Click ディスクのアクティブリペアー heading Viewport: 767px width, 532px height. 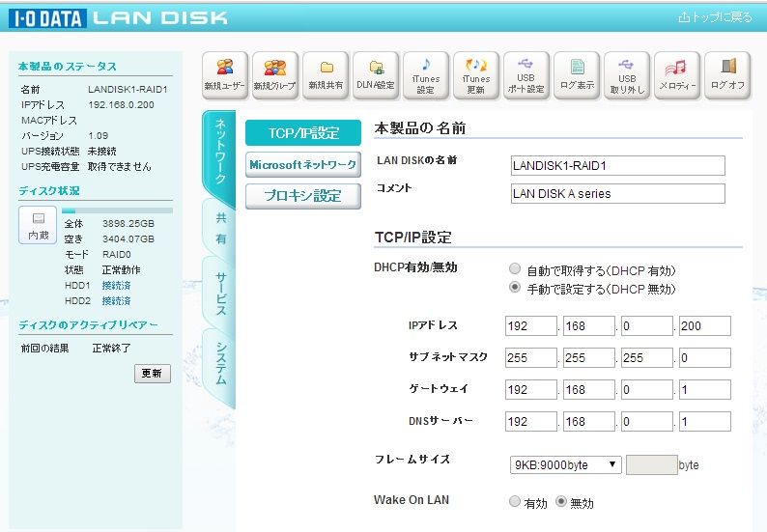[88, 324]
